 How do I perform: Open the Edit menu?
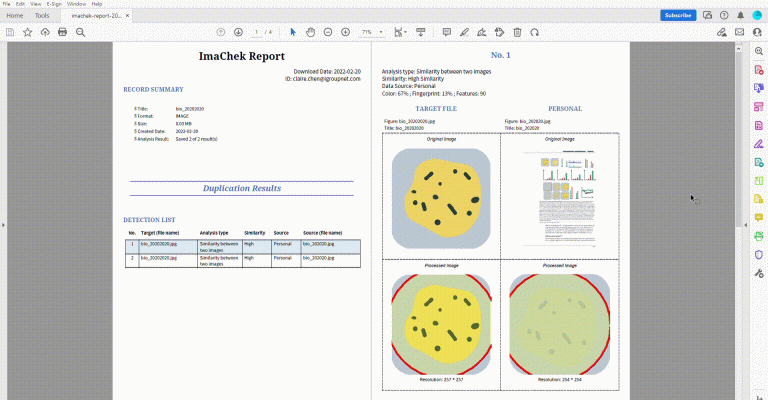pos(20,3)
